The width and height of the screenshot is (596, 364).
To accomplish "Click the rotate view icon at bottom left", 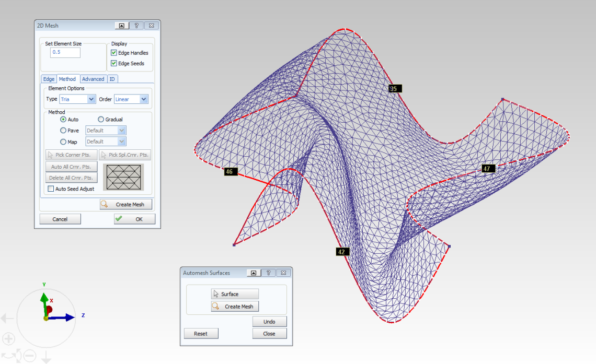I will [x=11, y=356].
